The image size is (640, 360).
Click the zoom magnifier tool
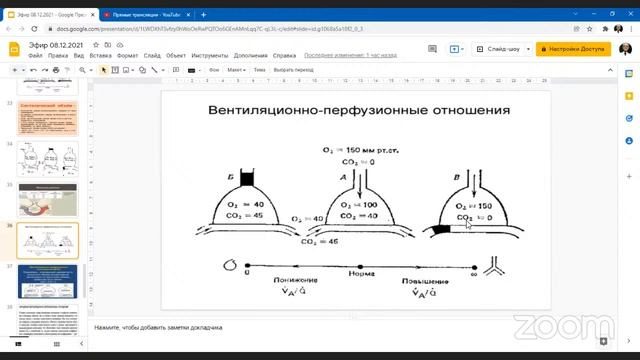click(x=82, y=70)
